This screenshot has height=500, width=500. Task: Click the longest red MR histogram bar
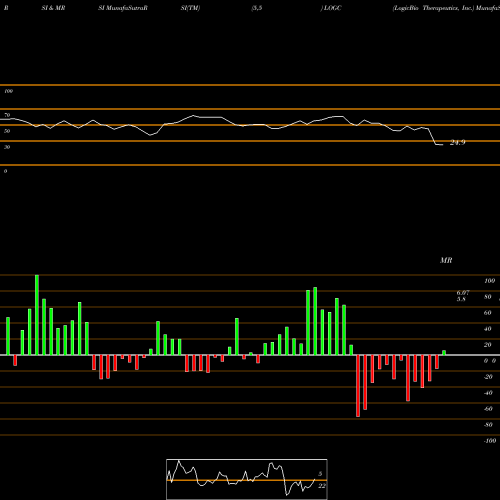pyautogui.click(x=358, y=386)
